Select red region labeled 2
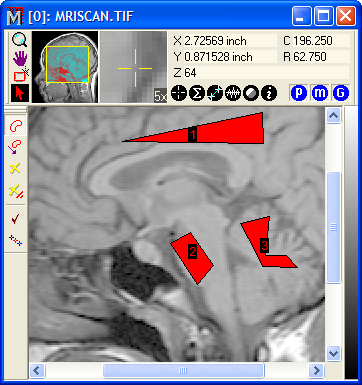 coord(192,258)
